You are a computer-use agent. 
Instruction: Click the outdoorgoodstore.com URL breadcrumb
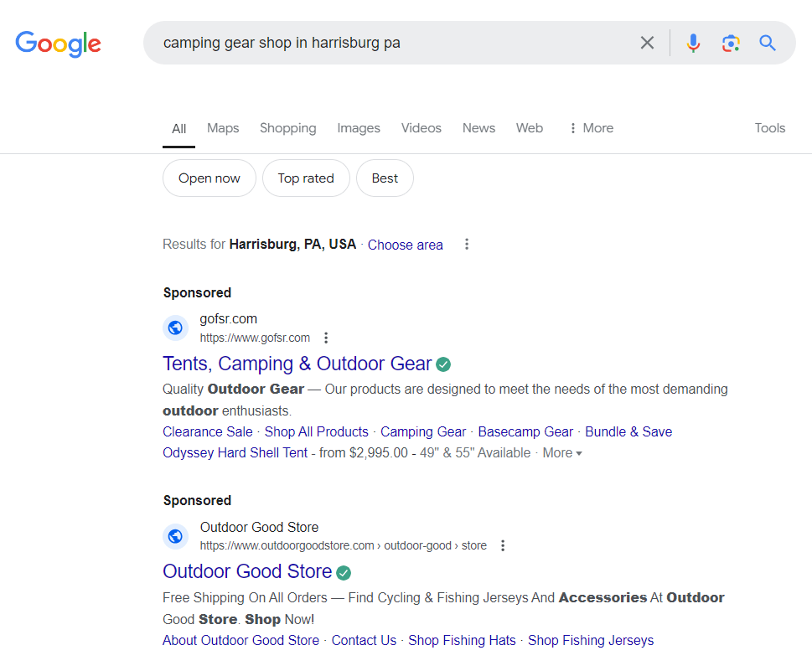point(344,545)
